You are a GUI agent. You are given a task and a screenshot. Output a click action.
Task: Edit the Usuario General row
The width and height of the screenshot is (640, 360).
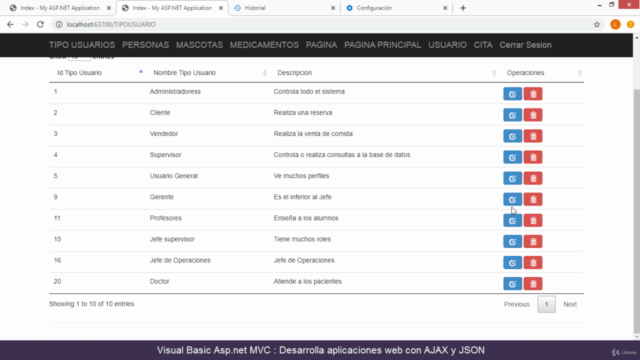(x=512, y=178)
